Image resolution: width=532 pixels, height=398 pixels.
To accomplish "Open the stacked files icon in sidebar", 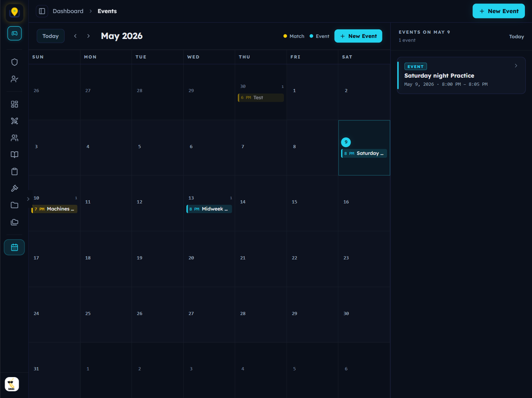I will coord(15,222).
